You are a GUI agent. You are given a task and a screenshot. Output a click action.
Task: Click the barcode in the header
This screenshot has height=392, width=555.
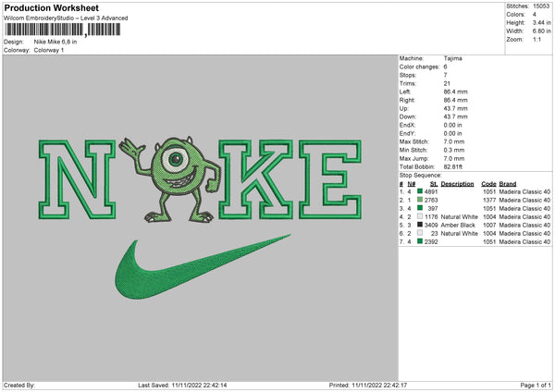coord(63,30)
